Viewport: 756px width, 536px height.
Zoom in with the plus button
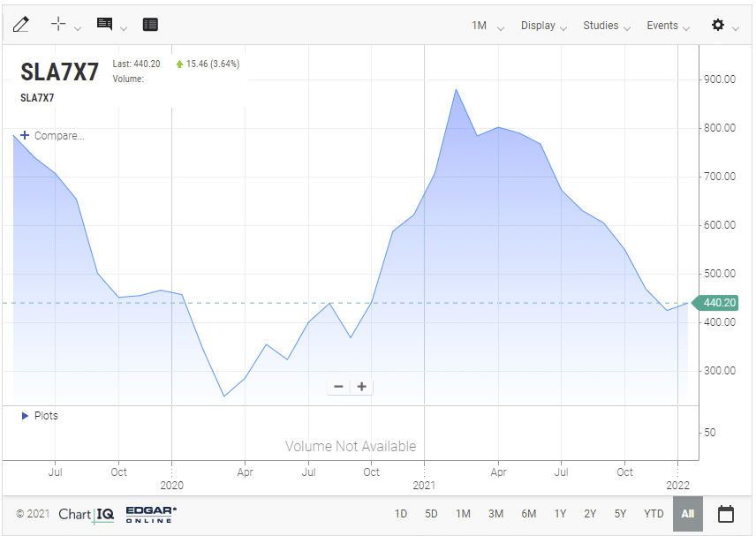pos(361,387)
